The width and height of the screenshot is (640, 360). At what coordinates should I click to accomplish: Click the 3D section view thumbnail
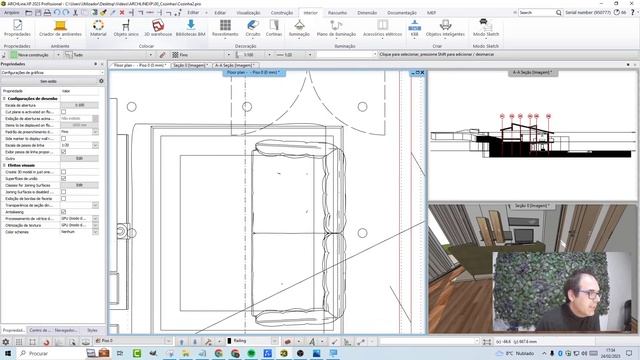pos(533,269)
